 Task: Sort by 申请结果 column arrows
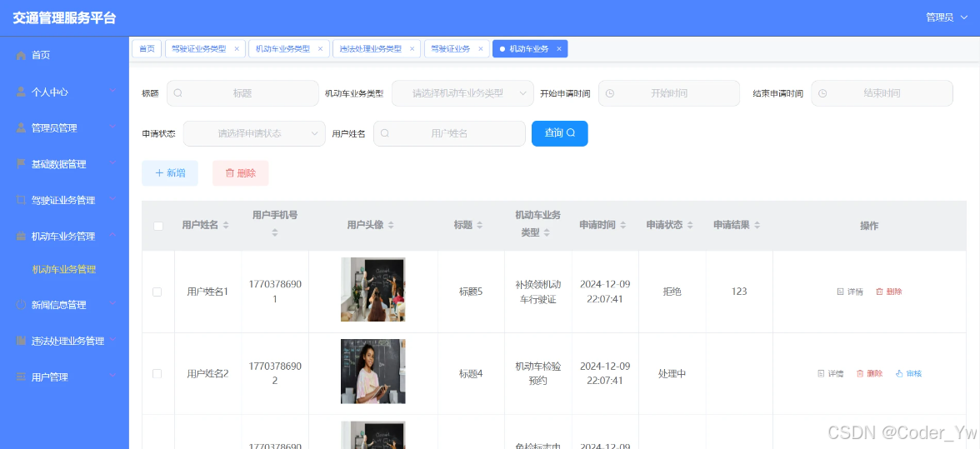pyautogui.click(x=757, y=225)
